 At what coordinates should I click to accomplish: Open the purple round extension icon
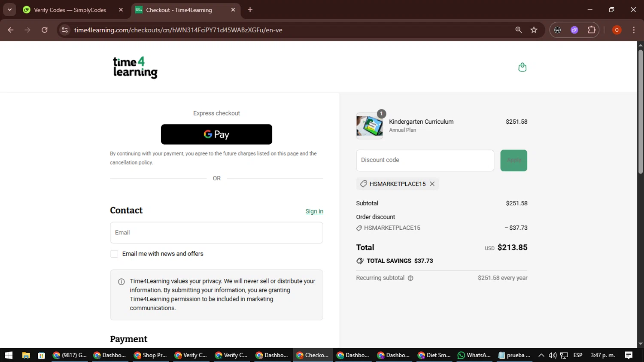coord(574,30)
